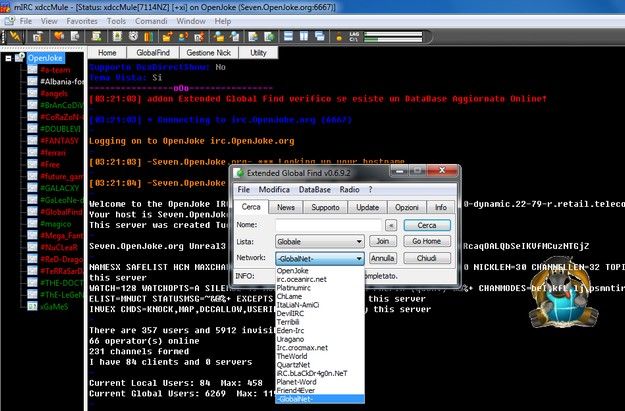Open the DataBase menu in Global Find
This screenshot has height=411, width=625.
pos(314,189)
